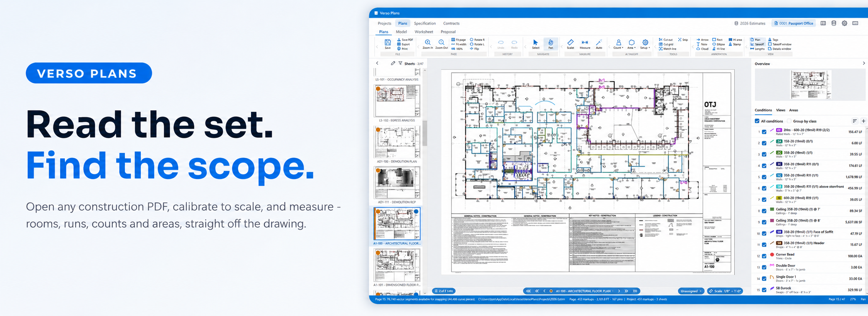The height and width of the screenshot is (316, 868).
Task: Add a new condition with plus button
Action: (863, 121)
